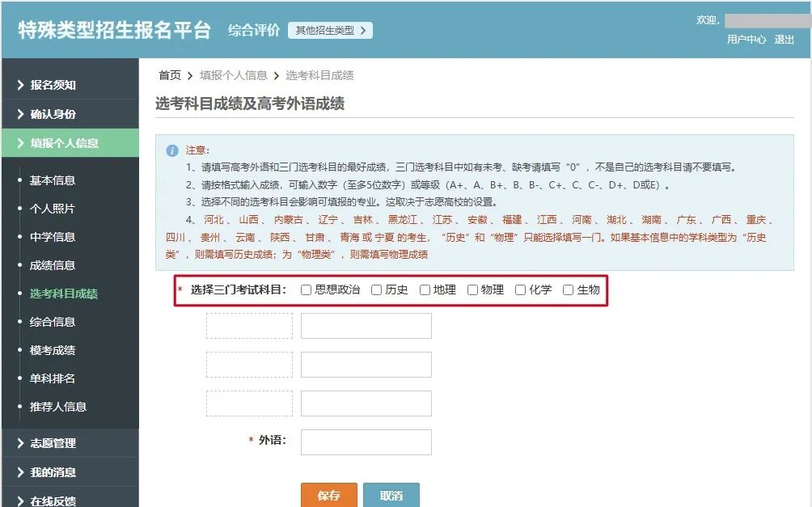Open 个人照片 in the sidebar
Viewport: 812px width, 507px height.
53,209
